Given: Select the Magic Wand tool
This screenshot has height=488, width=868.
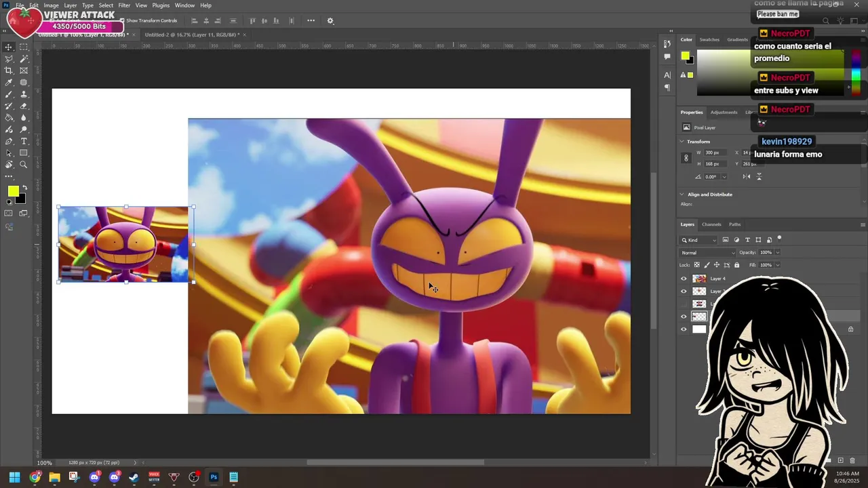Looking at the screenshot, I should 24,59.
